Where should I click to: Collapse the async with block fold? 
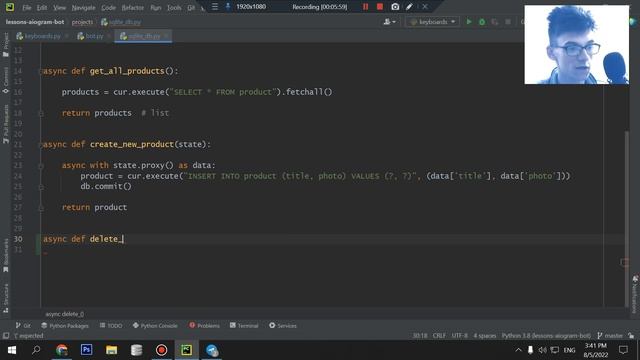click(41, 166)
